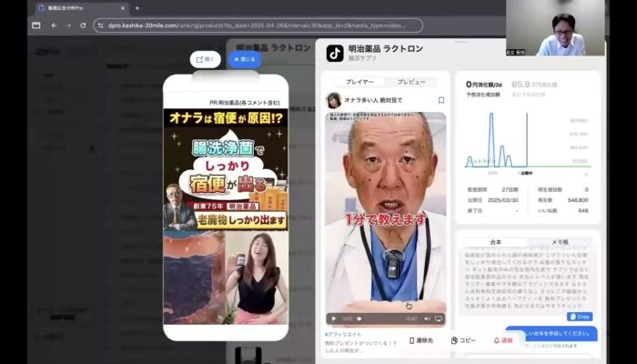Click the #アフィリエイト hashtag
637x364 pixels.
point(343,334)
